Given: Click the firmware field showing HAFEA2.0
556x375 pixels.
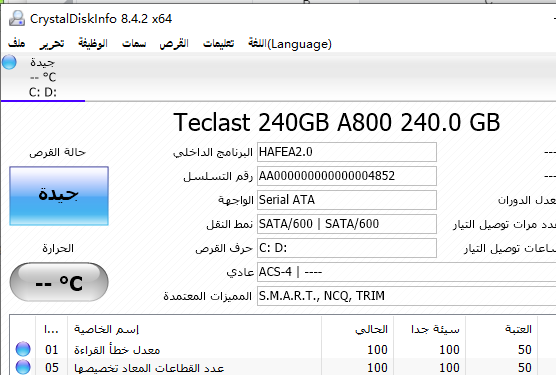Looking at the screenshot, I should (x=347, y=152).
